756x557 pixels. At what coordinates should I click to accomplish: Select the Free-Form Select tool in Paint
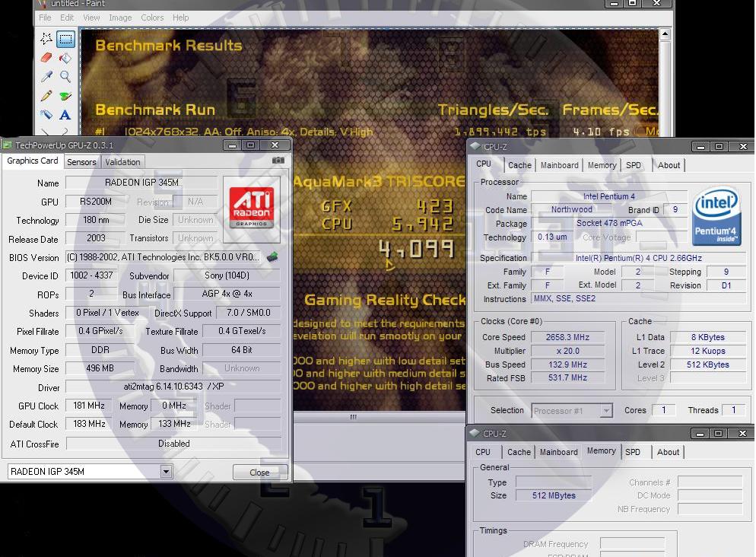[x=46, y=39]
